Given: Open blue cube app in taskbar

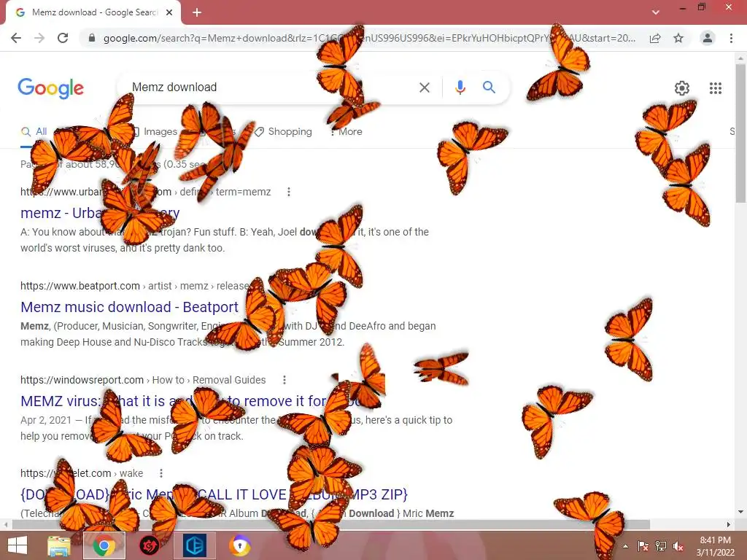Looking at the screenshot, I should [194, 545].
